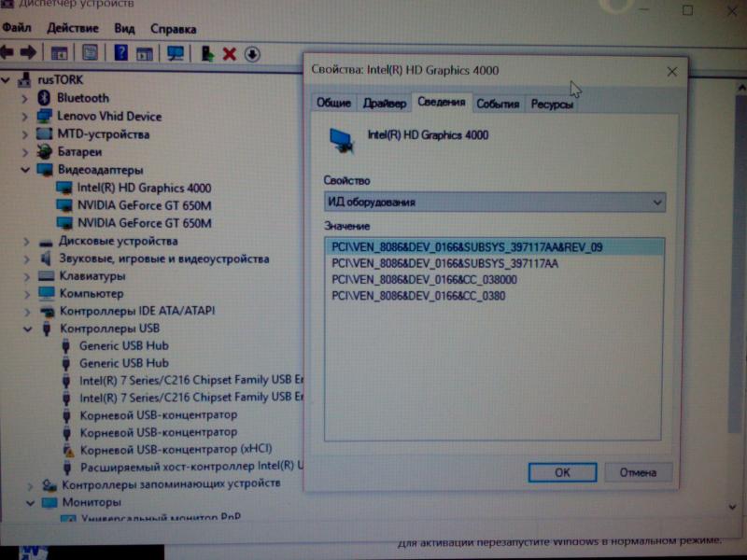The height and width of the screenshot is (560, 747).
Task: Click the scan for hardware changes monitor icon
Action: (x=175, y=53)
